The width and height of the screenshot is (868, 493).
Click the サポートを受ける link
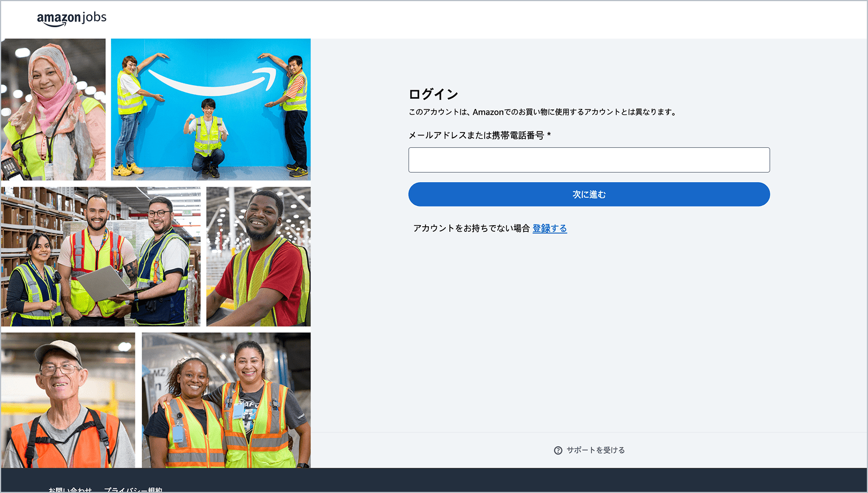click(596, 450)
